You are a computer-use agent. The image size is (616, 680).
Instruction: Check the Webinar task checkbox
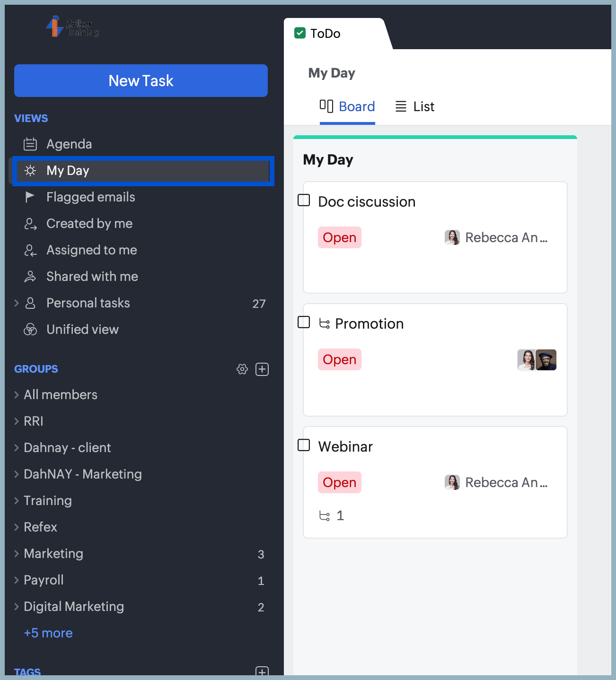304,445
